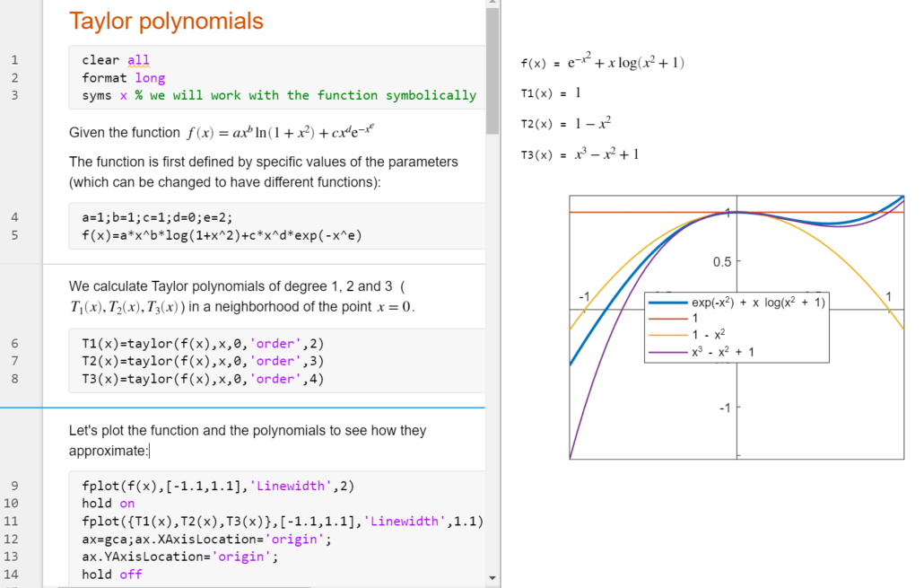Image resolution: width=924 pixels, height=588 pixels.
Task: Click the purple x³ - x² + 1 legend entry
Action: tap(723, 351)
